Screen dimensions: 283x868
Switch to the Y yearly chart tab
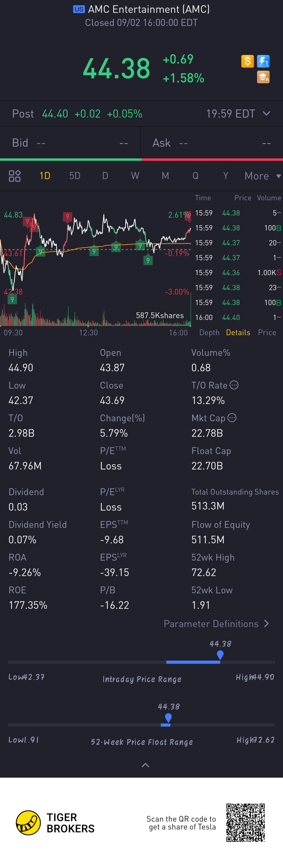(x=226, y=176)
